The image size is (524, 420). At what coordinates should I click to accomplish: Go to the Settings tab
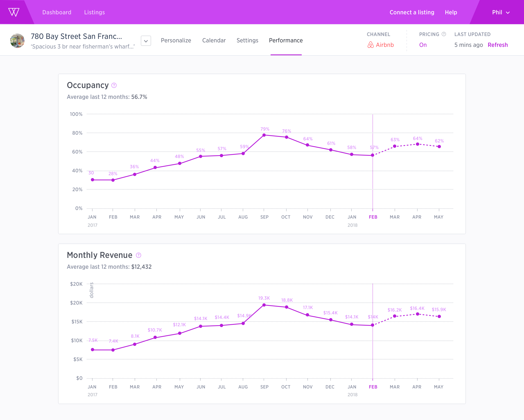pyautogui.click(x=247, y=40)
